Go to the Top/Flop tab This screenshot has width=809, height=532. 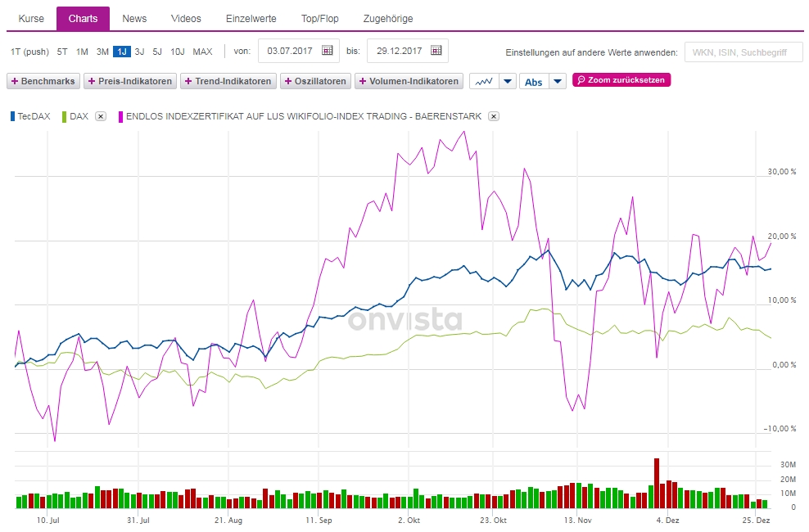point(319,18)
